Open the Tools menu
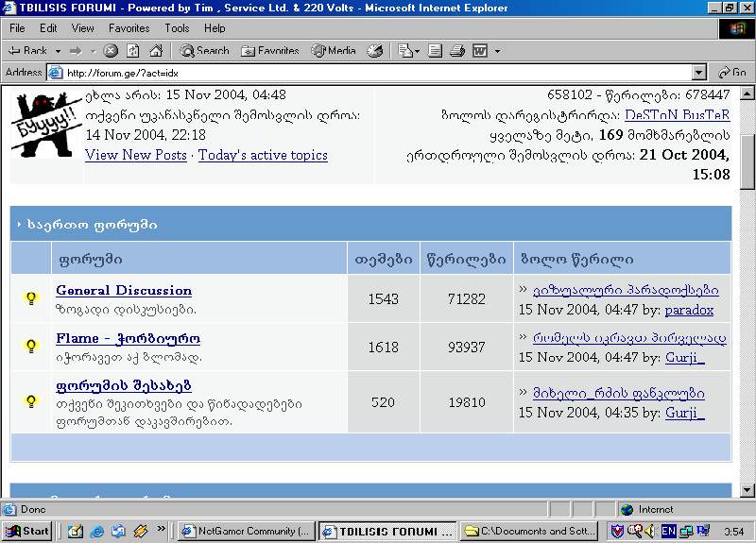 coord(177,28)
